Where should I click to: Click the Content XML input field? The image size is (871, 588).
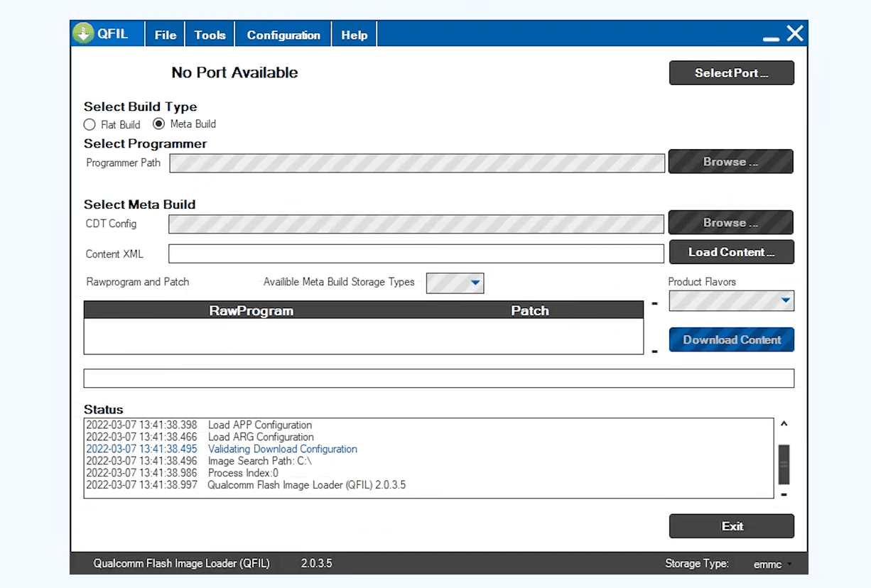pyautogui.click(x=416, y=254)
